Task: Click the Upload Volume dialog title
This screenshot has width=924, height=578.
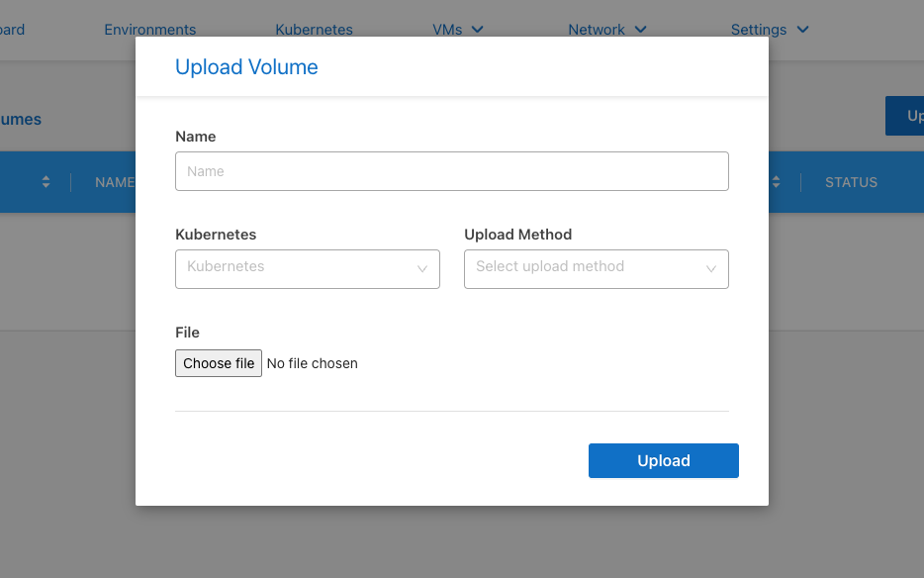Action: tap(246, 66)
